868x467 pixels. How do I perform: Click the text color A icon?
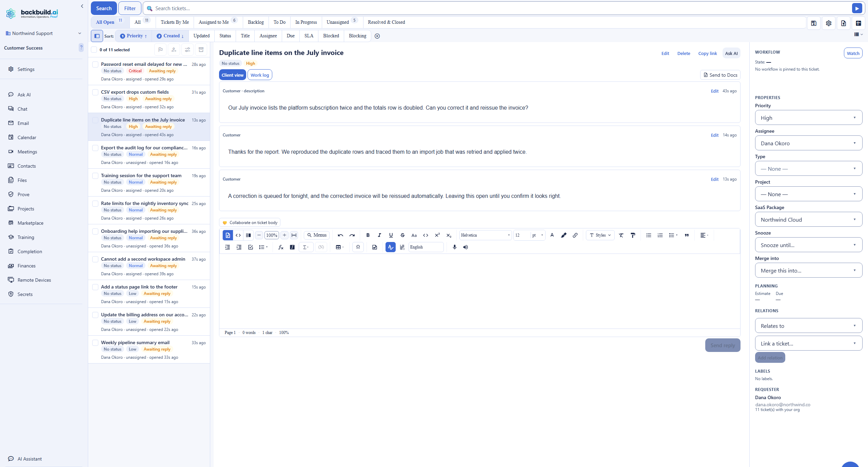coord(552,235)
